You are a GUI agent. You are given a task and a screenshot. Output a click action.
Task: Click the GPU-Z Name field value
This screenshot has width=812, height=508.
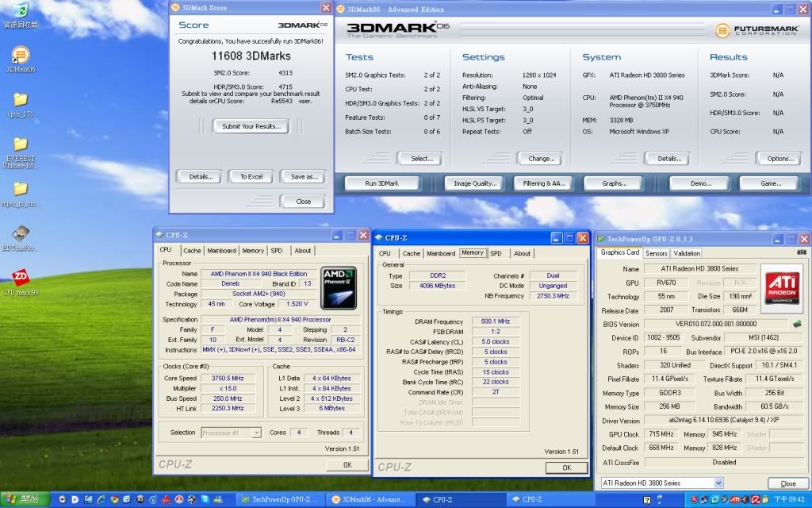(699, 269)
